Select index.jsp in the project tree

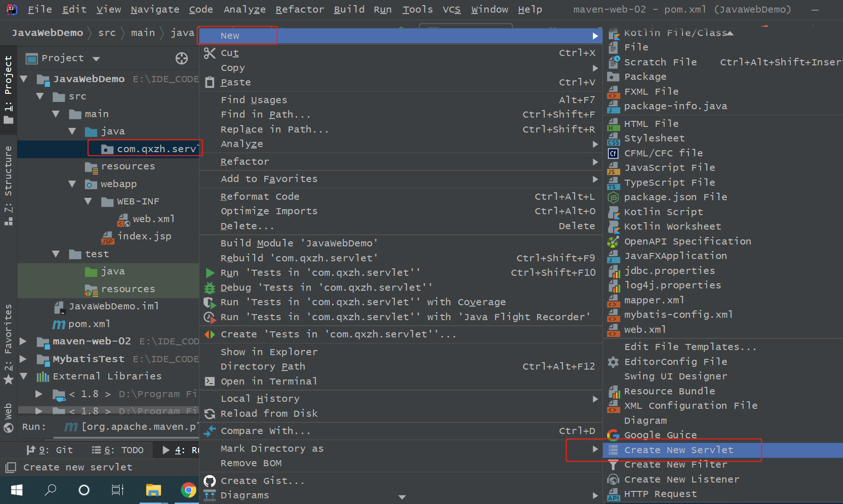[x=144, y=237]
